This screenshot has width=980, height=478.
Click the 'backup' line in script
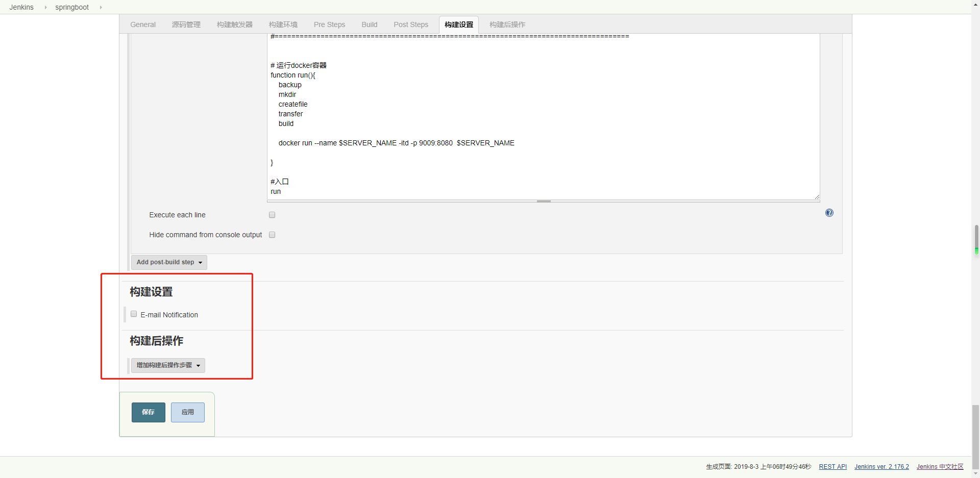coord(290,85)
